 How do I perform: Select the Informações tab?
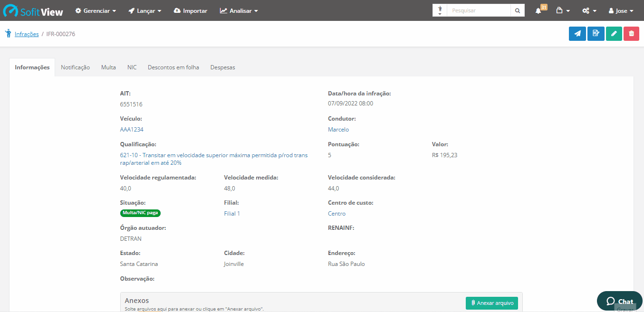click(x=32, y=67)
